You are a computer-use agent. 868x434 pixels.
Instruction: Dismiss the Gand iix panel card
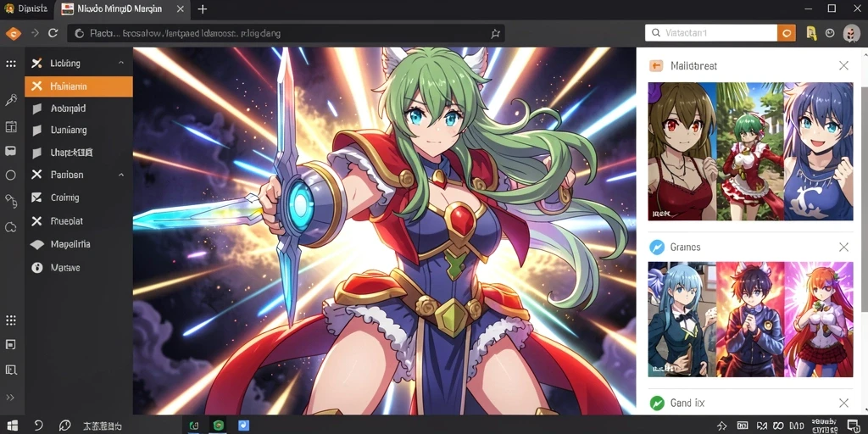pos(843,403)
